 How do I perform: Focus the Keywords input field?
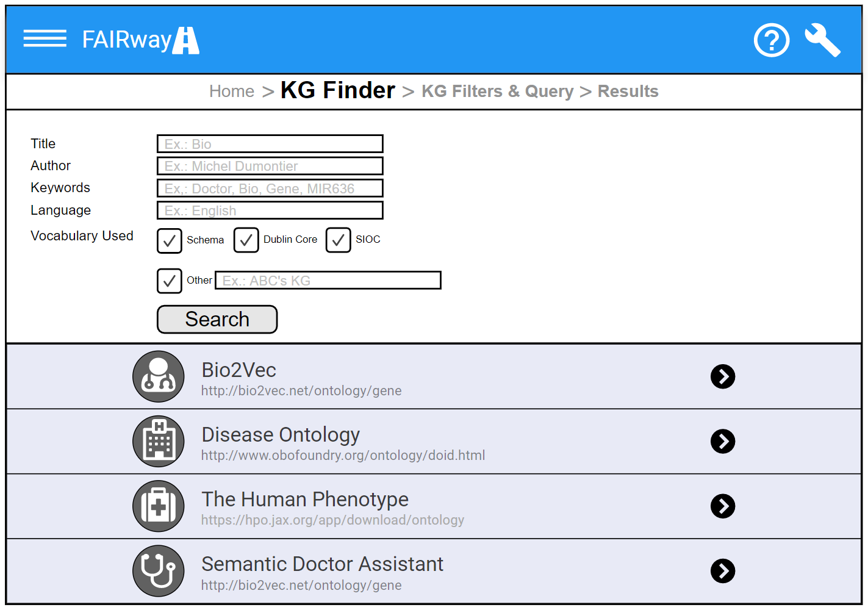pos(270,188)
